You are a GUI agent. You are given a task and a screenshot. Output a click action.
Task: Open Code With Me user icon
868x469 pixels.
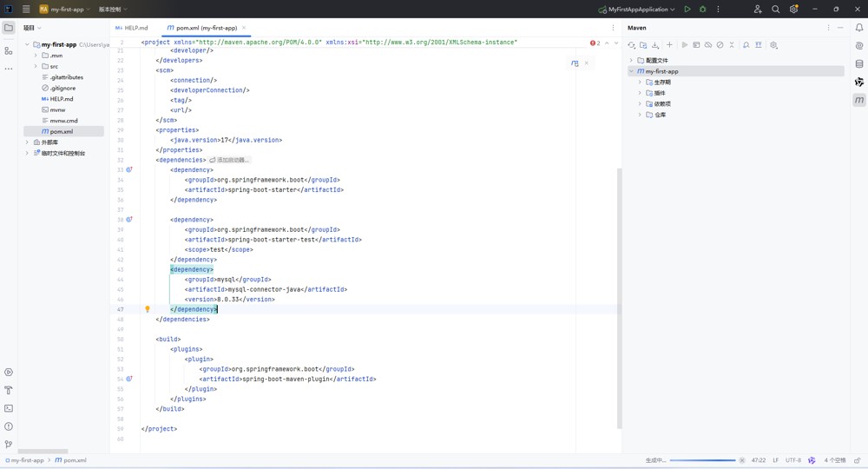pyautogui.click(x=758, y=9)
